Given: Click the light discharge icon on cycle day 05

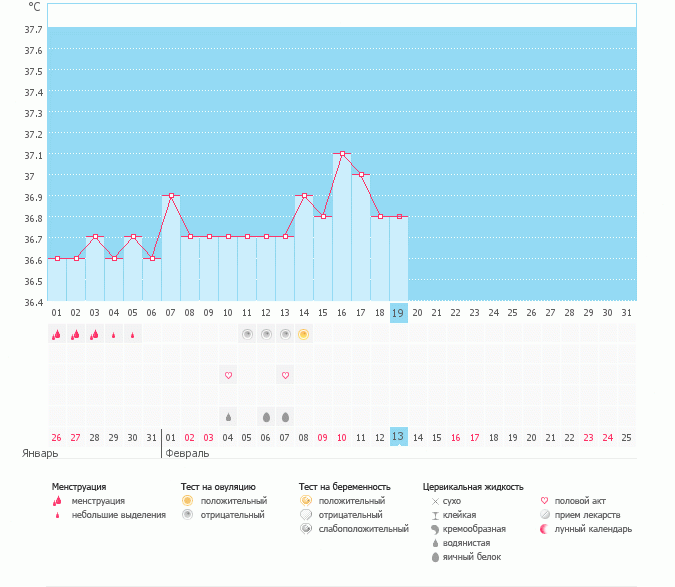Looking at the screenshot, I should coord(133,336).
